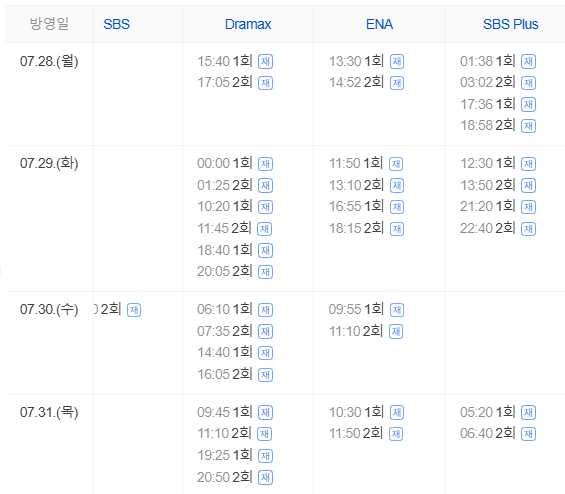Open the SBS channel link

(x=116, y=24)
